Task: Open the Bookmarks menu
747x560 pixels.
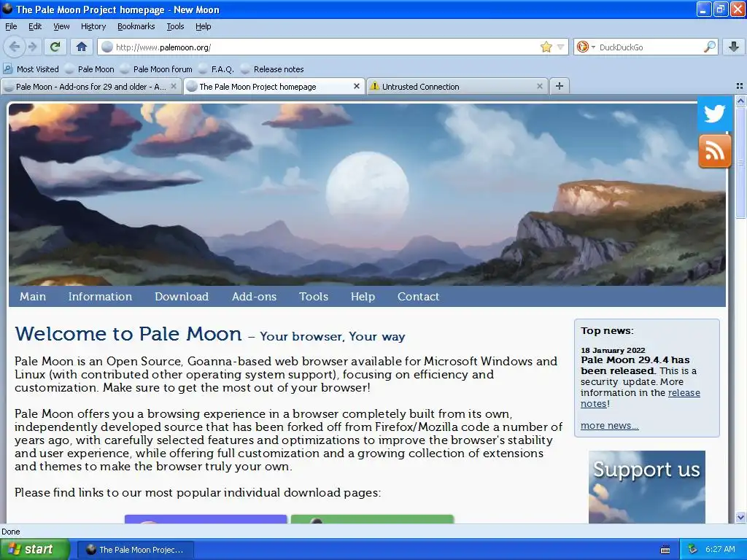Action: tap(136, 26)
